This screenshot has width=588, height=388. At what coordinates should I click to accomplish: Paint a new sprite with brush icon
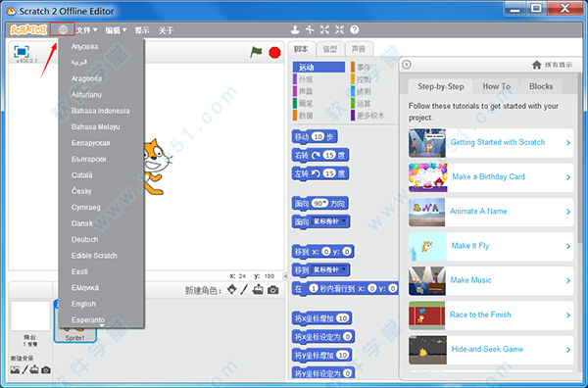point(244,289)
